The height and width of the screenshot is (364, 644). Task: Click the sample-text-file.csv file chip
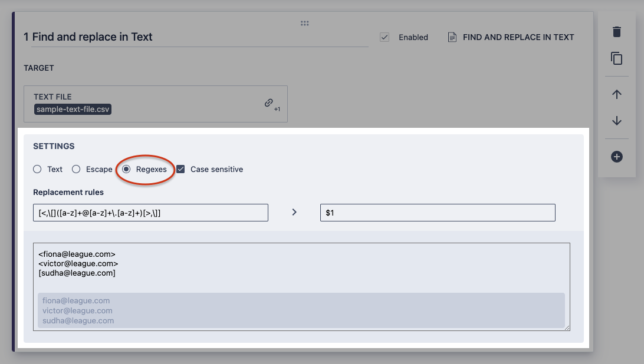(73, 109)
